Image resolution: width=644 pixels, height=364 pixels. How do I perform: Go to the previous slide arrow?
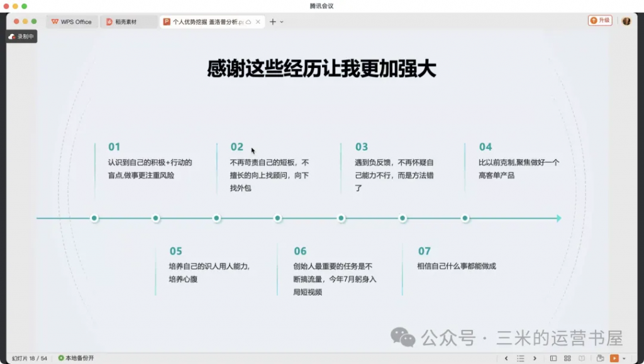[x=506, y=358]
